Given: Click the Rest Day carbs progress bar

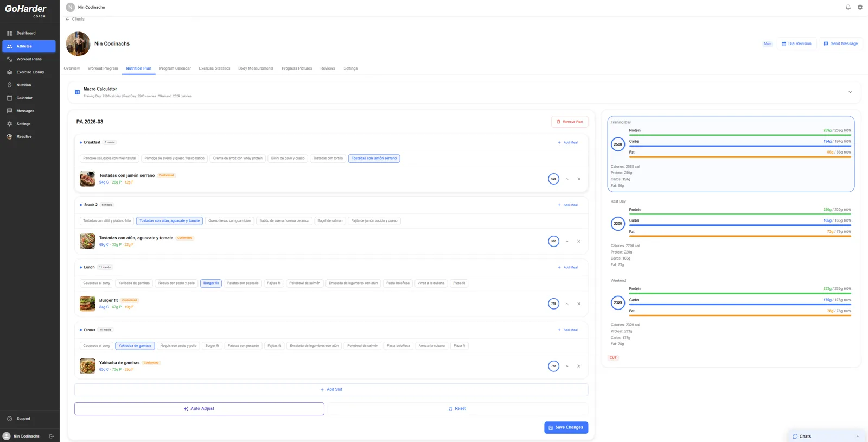Looking at the screenshot, I should (x=740, y=225).
